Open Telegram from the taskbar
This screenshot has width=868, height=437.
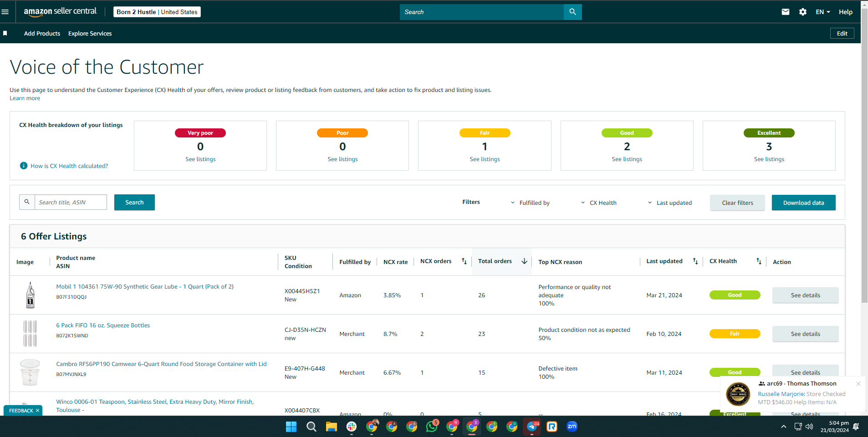[532, 427]
